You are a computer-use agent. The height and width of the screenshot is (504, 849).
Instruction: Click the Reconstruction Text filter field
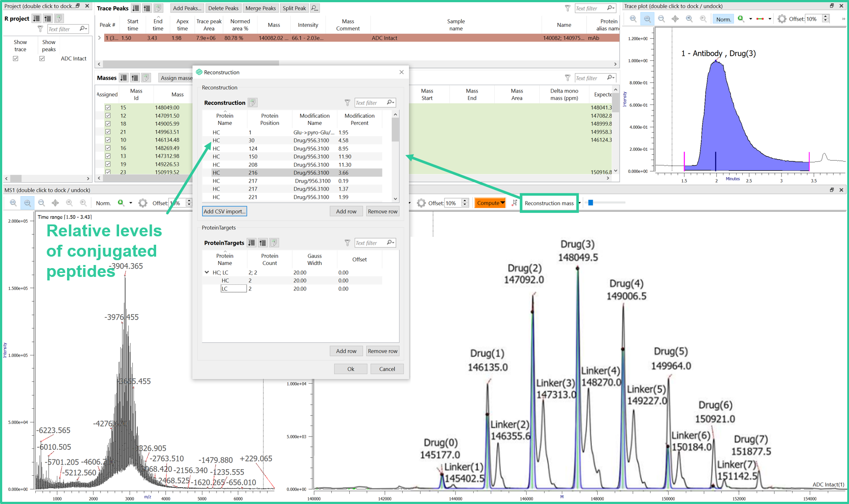point(370,103)
